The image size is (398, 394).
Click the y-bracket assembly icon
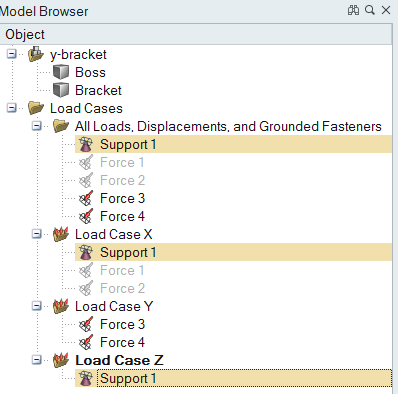click(36, 54)
